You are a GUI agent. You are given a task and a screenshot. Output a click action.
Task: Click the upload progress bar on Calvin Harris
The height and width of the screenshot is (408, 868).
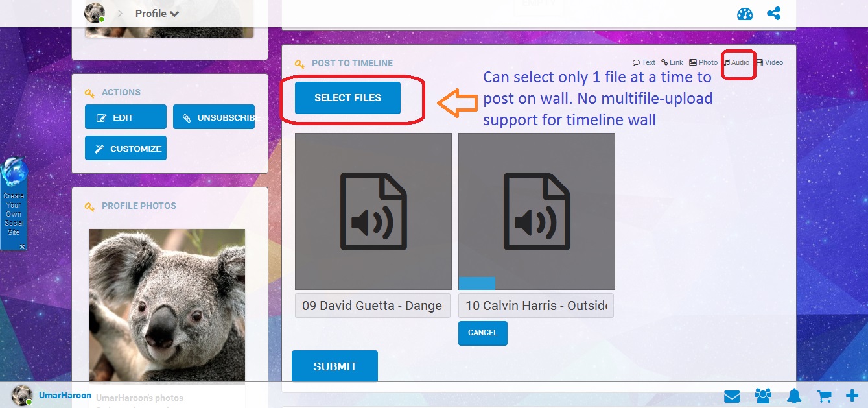477,283
